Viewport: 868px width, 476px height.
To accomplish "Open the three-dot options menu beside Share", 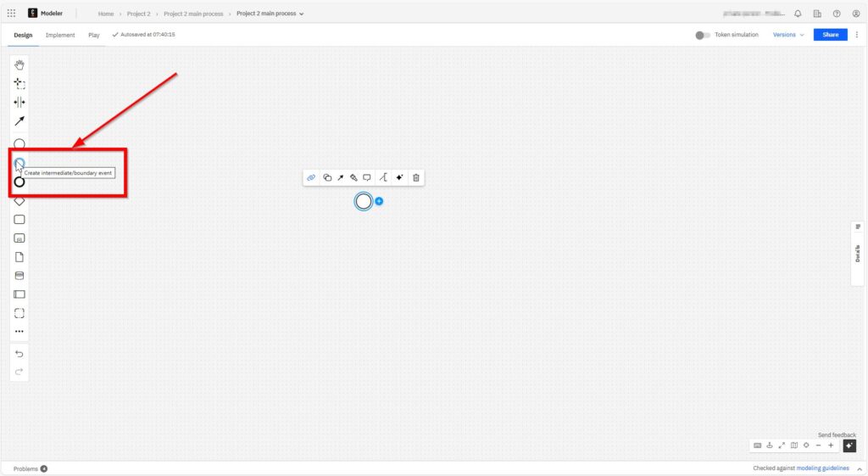I will pyautogui.click(x=856, y=35).
